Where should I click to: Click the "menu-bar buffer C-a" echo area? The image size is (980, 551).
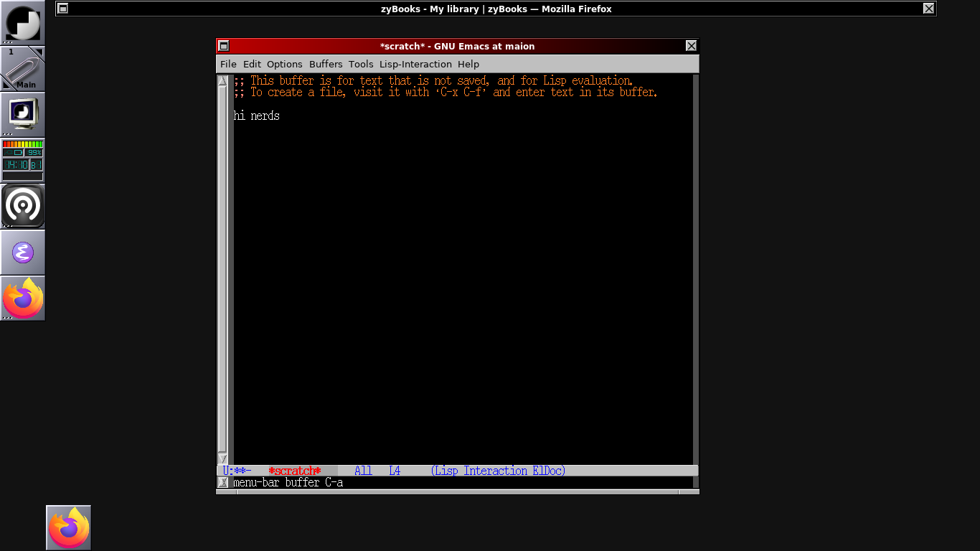(x=288, y=482)
